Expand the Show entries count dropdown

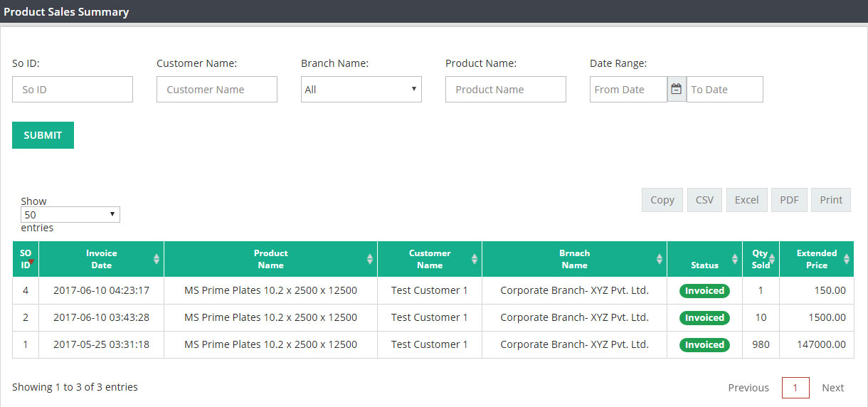70,214
